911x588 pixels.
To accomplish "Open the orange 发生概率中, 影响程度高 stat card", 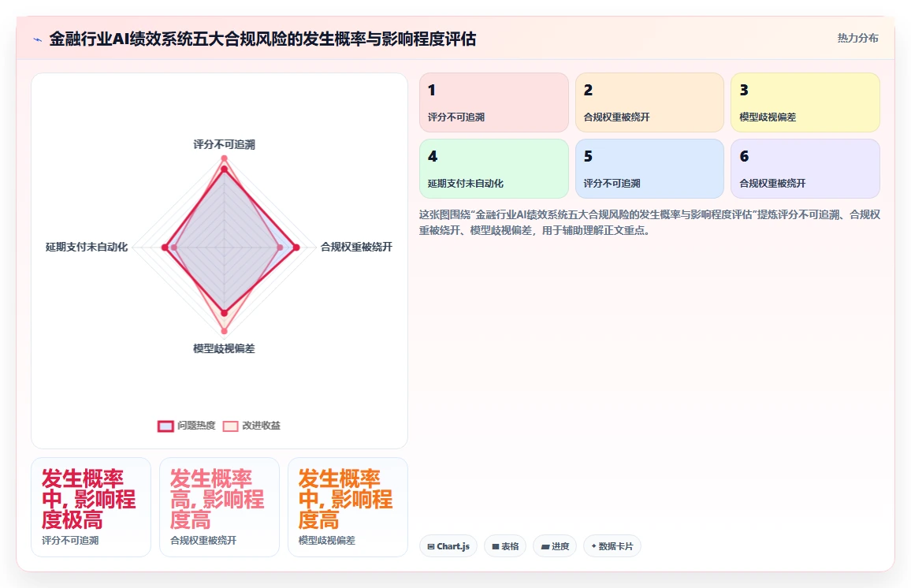I will coord(348,508).
